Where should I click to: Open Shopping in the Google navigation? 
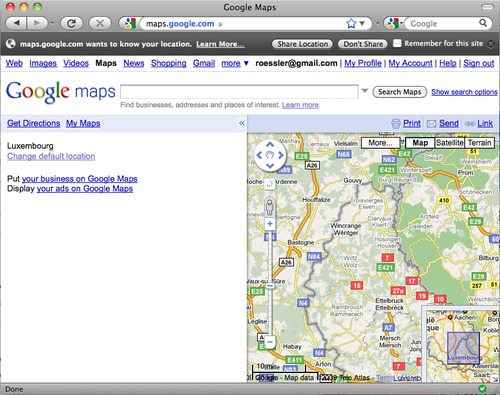point(169,63)
